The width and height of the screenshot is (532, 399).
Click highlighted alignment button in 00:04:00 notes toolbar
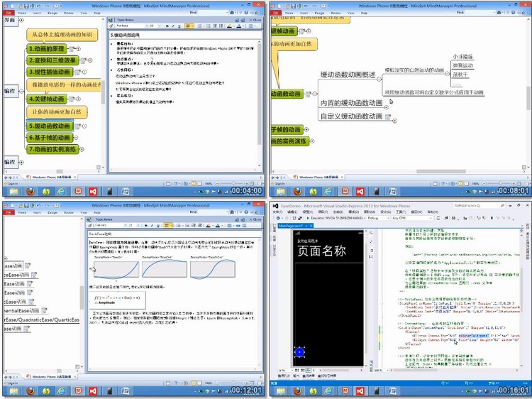188,26
